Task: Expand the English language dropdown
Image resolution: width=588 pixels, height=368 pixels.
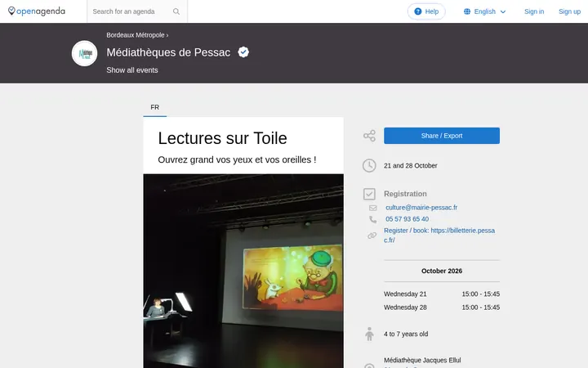Action: click(484, 11)
